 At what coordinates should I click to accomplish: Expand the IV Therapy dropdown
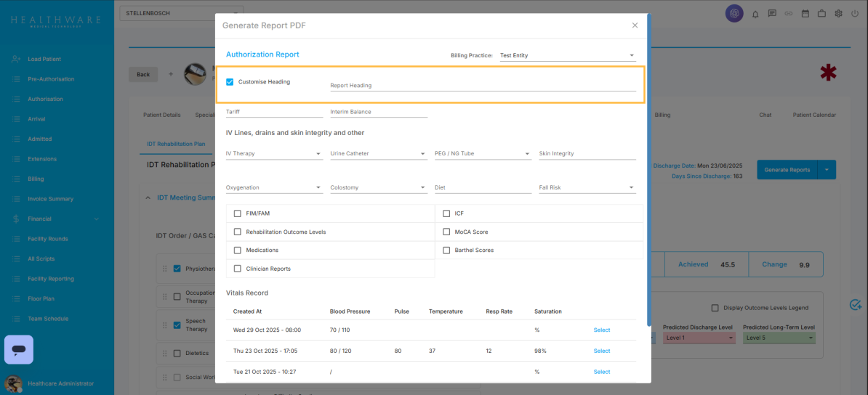click(273, 154)
